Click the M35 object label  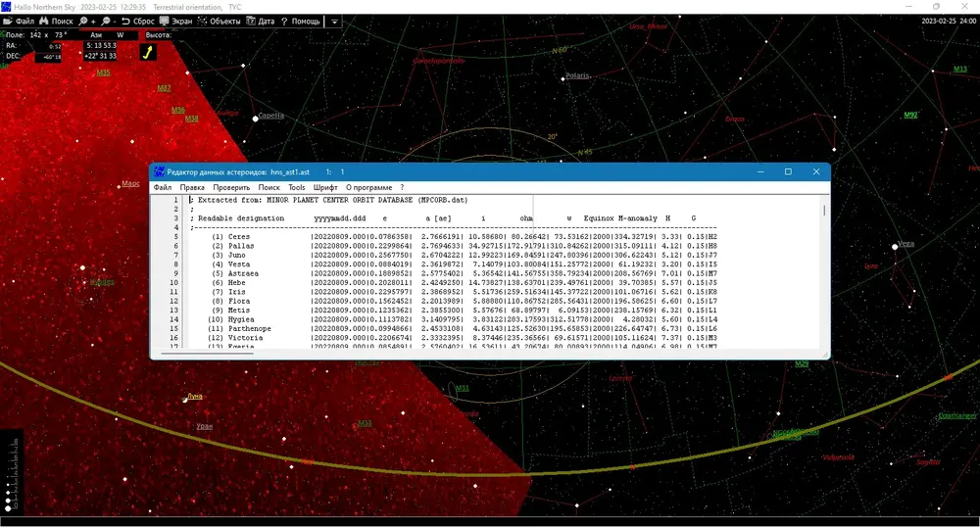(103, 72)
